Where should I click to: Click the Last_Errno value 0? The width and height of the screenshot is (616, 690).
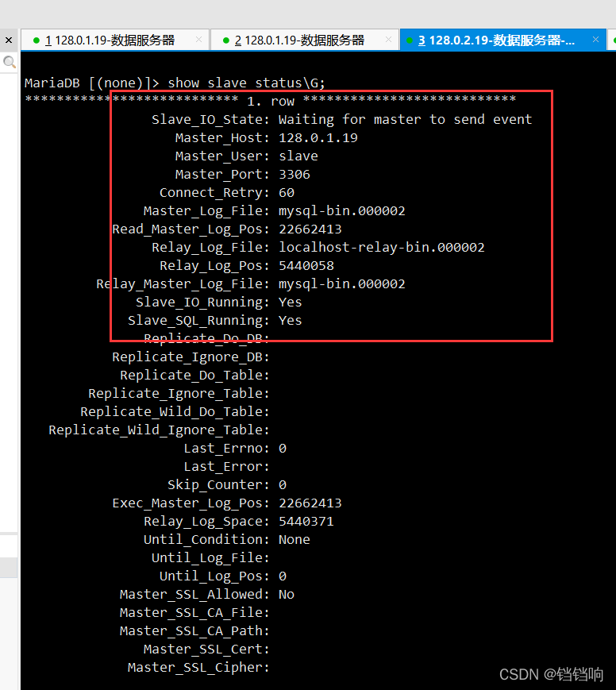tap(283, 448)
